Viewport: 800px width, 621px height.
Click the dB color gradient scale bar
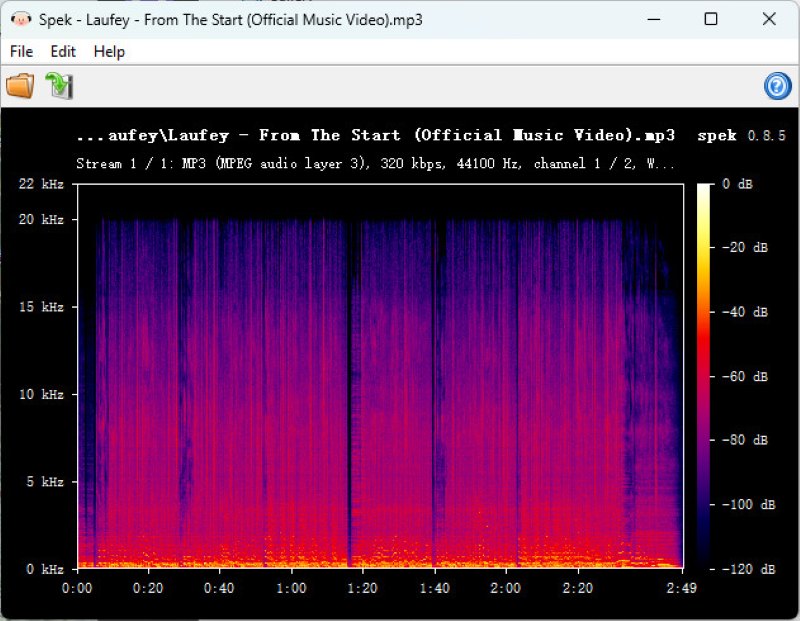704,376
